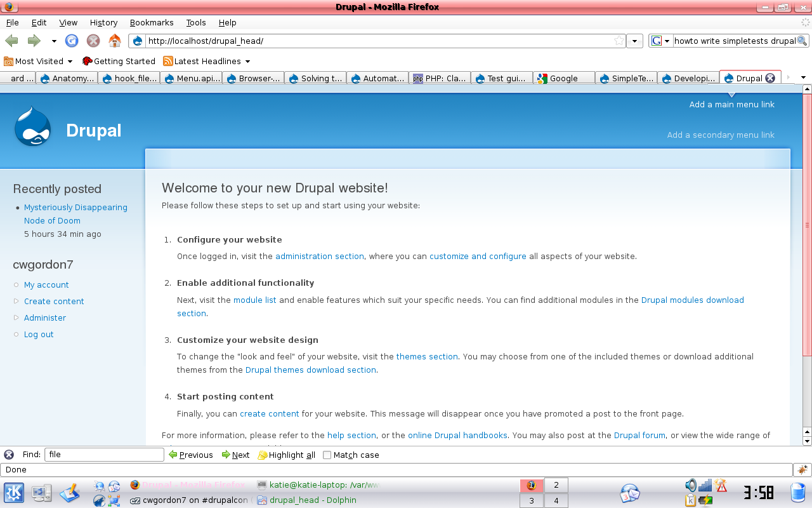
Task: Click the Find text field containing 'file'
Action: point(104,455)
